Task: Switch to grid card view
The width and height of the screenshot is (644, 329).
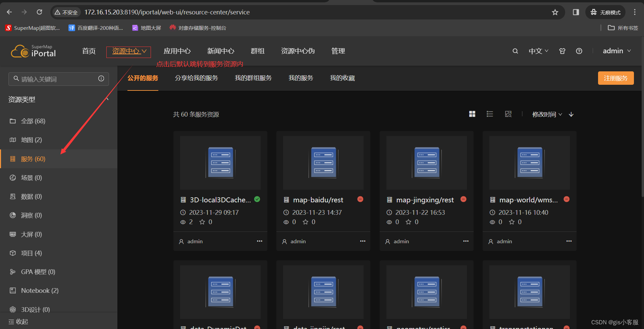Action: 472,114
